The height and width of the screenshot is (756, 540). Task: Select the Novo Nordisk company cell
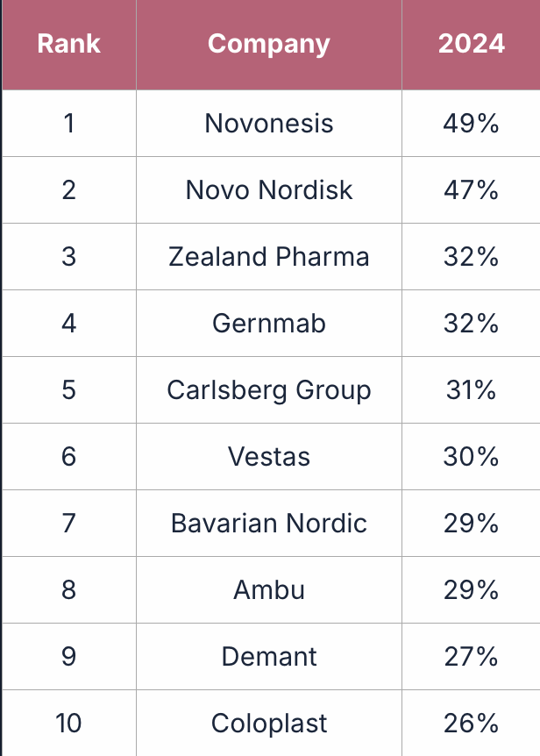click(x=269, y=190)
